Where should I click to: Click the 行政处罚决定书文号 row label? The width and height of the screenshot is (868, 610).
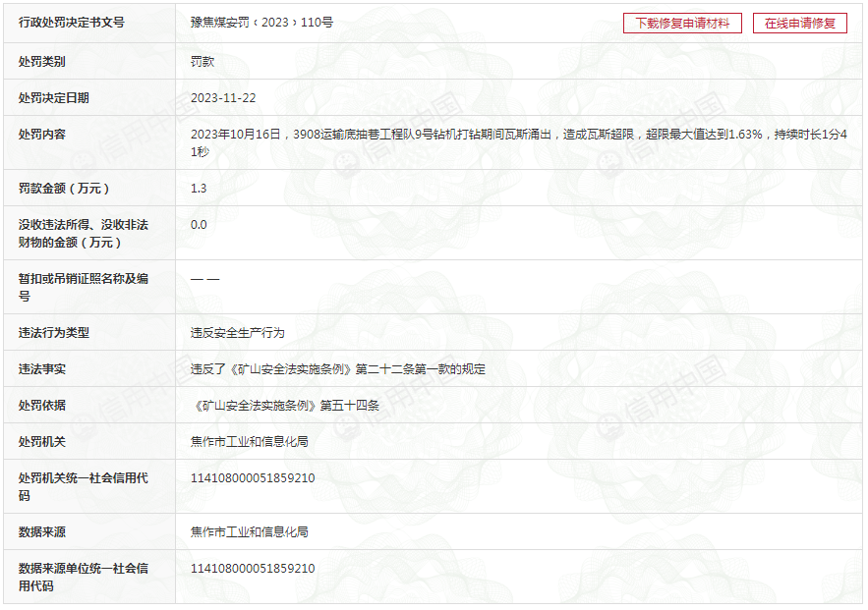(72, 22)
